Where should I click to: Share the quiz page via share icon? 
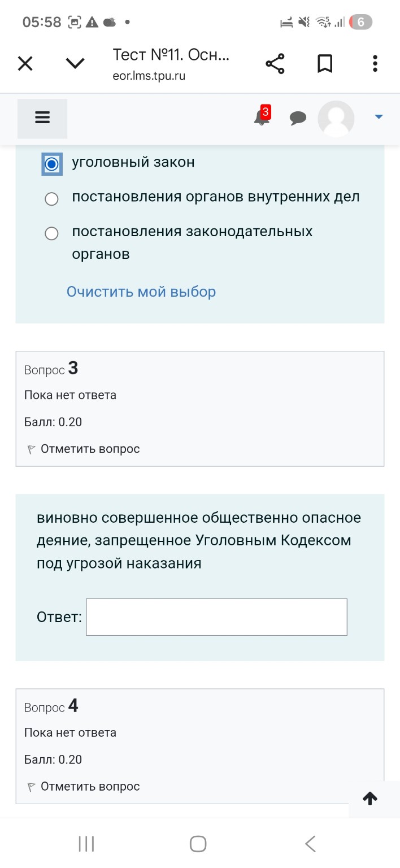click(x=275, y=63)
